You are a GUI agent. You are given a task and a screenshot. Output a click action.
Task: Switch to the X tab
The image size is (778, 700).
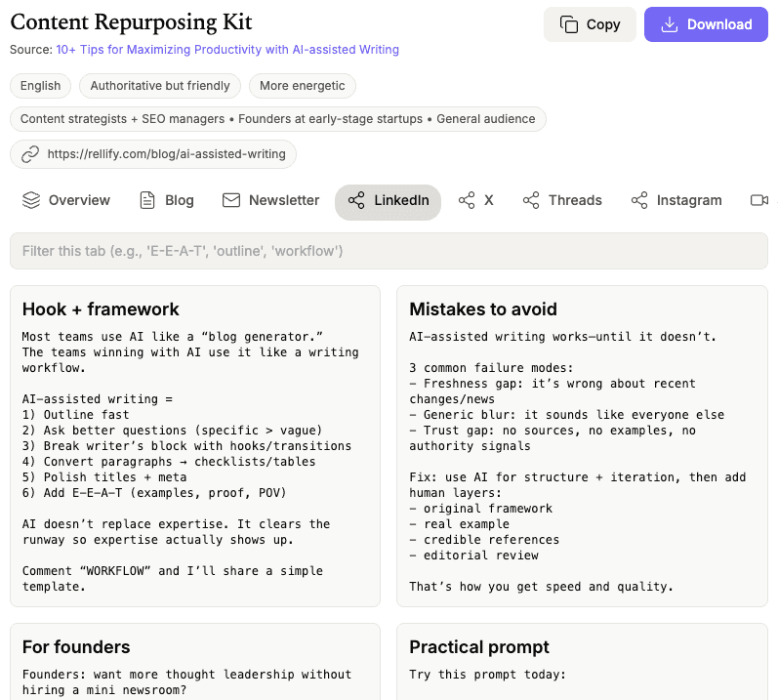(475, 200)
